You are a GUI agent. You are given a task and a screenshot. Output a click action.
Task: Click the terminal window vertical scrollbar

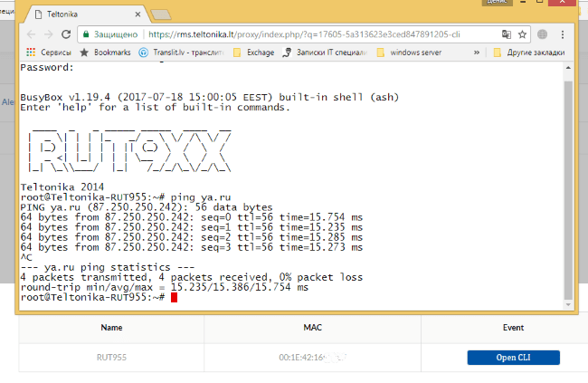pyautogui.click(x=567, y=181)
